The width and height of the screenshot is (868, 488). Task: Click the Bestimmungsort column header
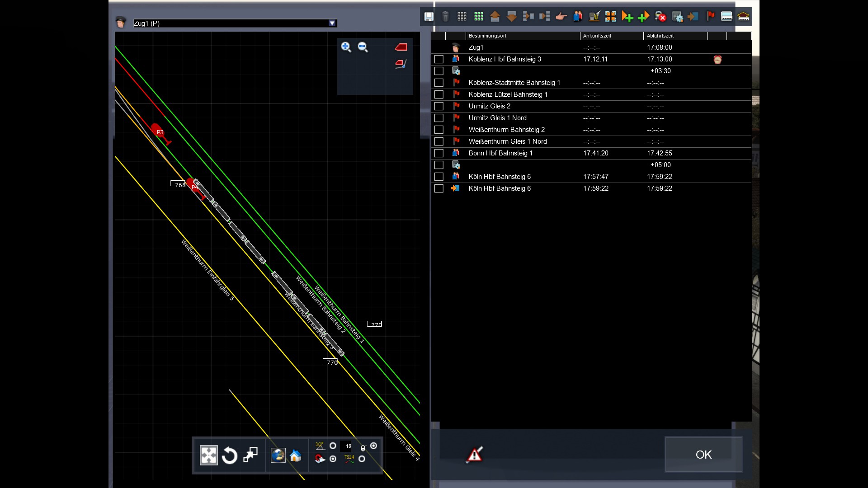487,36
